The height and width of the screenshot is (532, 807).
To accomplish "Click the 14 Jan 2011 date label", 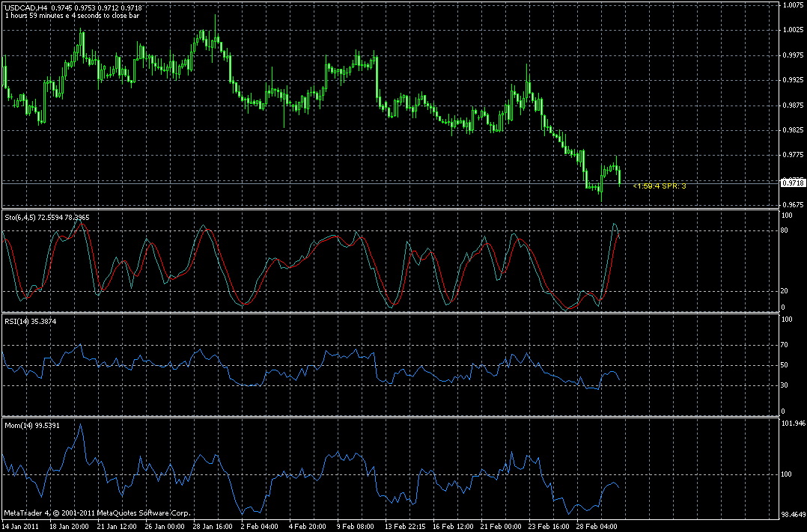I will 21,527.
